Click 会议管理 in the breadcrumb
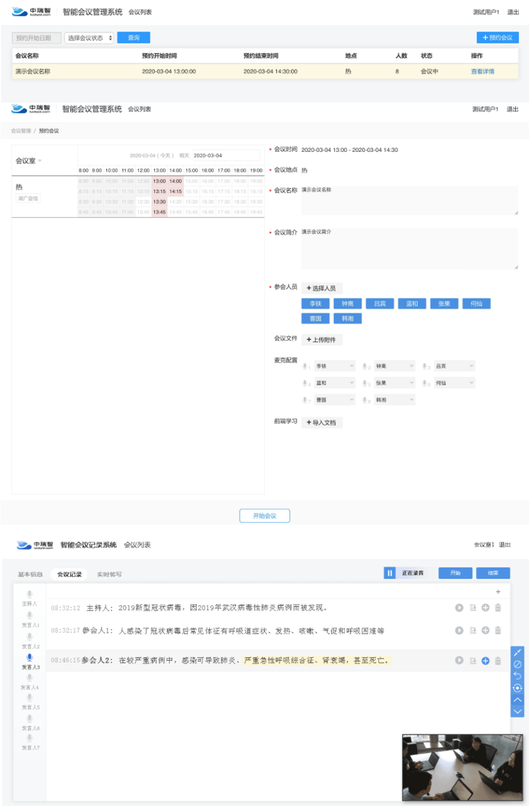 [21, 131]
